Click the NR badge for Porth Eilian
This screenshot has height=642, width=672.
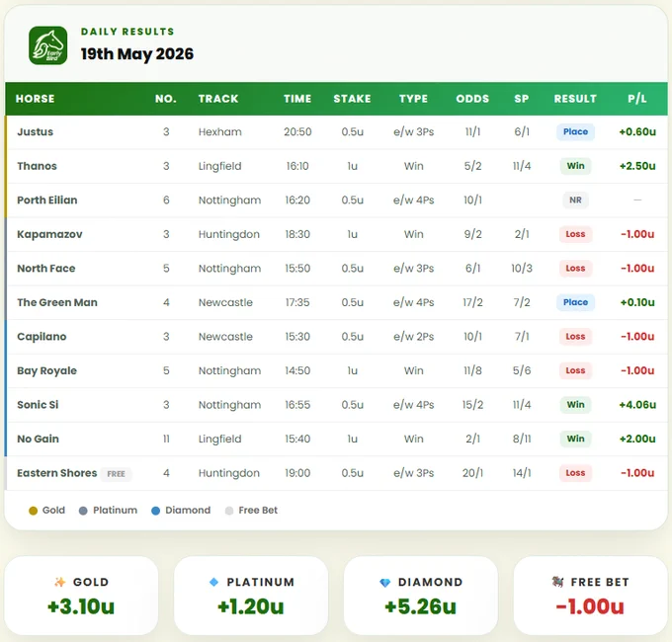pyautogui.click(x=575, y=201)
